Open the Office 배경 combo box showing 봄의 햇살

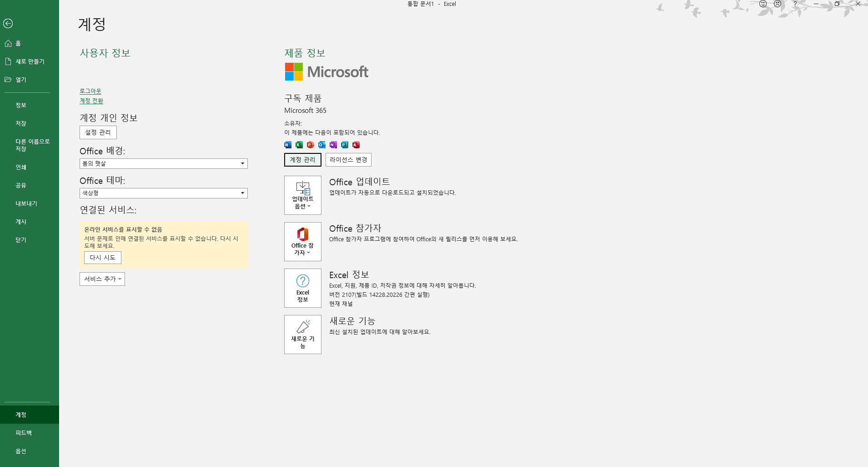click(x=164, y=163)
